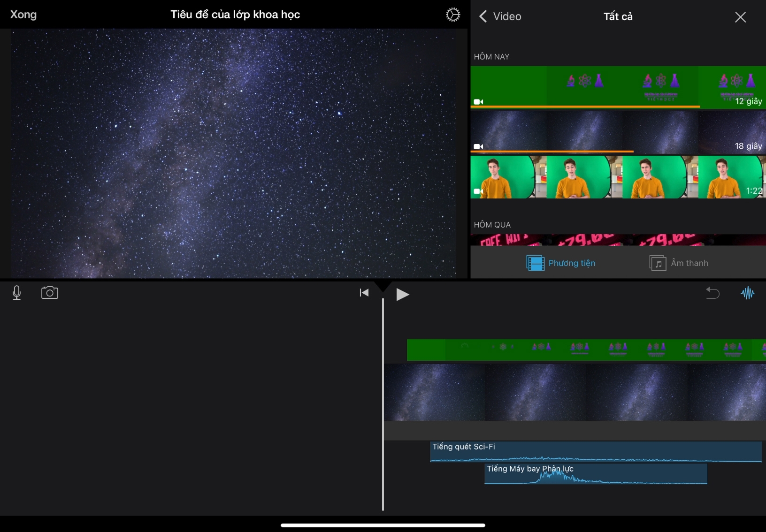
Task: Select the 18 giây starry sky clip
Action: 618,132
